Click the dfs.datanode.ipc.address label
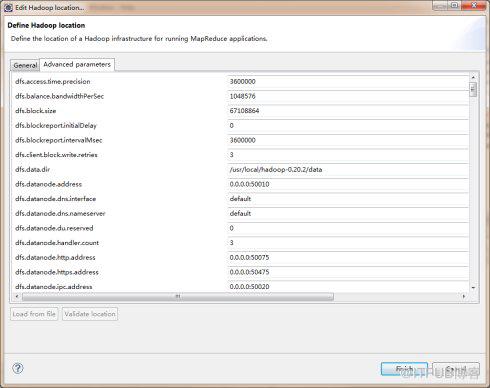490x388 pixels. coord(54,287)
